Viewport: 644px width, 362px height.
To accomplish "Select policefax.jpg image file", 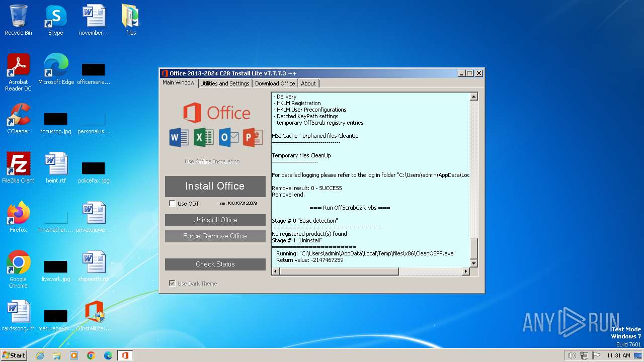I will (94, 172).
